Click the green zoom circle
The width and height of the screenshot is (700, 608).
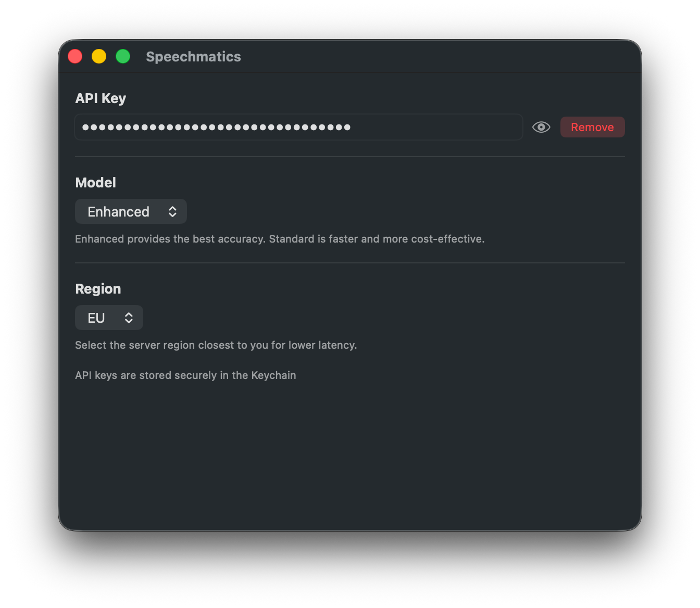point(123,56)
